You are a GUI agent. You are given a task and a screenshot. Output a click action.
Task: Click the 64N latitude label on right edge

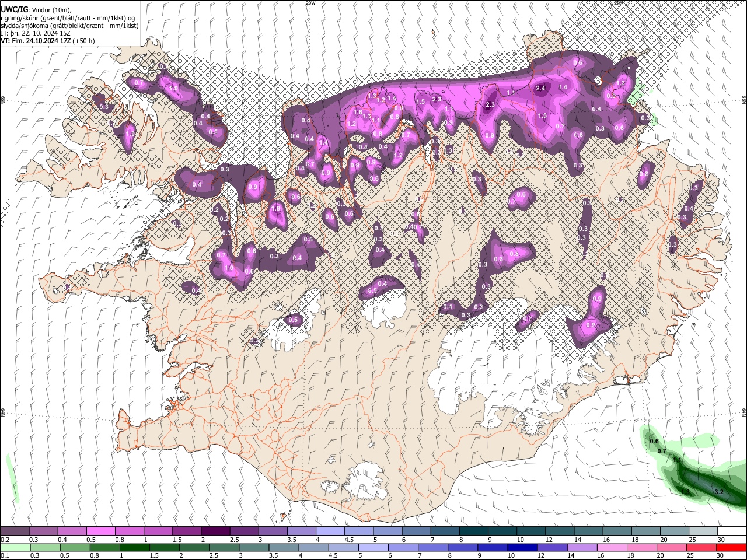[744, 412]
